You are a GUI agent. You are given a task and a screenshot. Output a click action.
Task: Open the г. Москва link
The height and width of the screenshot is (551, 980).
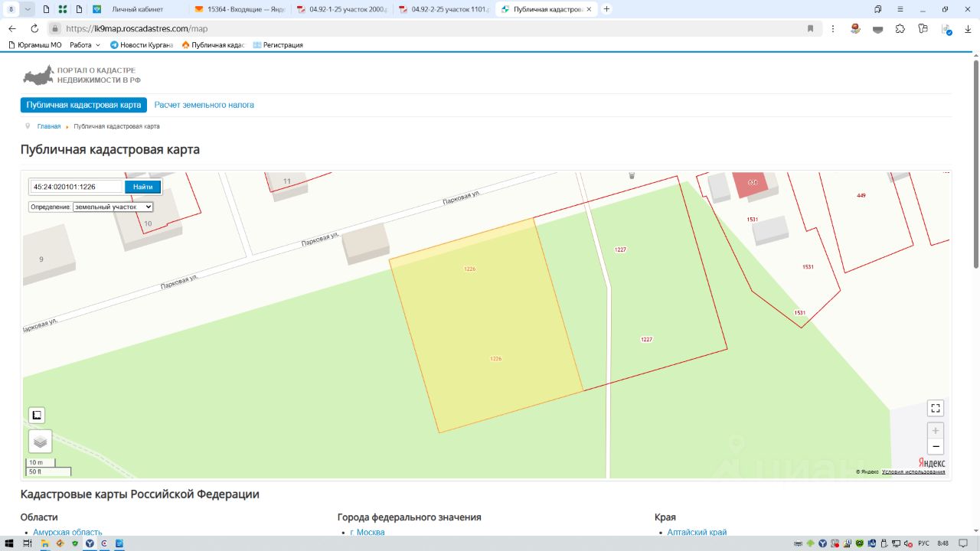point(367,533)
